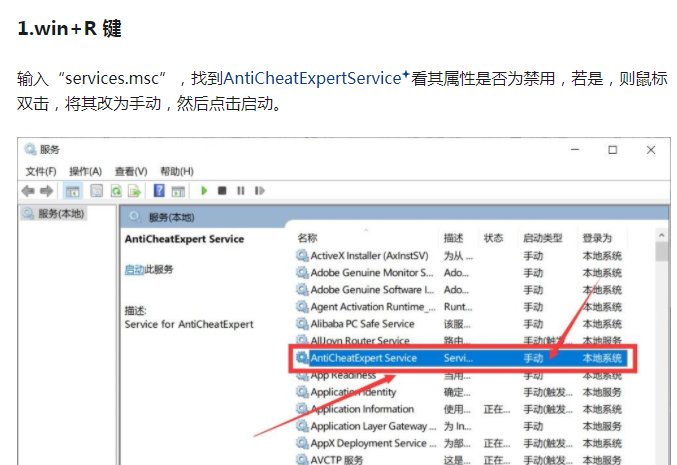The image size is (677, 465).
Task: Click gear icon beside AVCTP 服务
Action: pyautogui.click(x=302, y=459)
